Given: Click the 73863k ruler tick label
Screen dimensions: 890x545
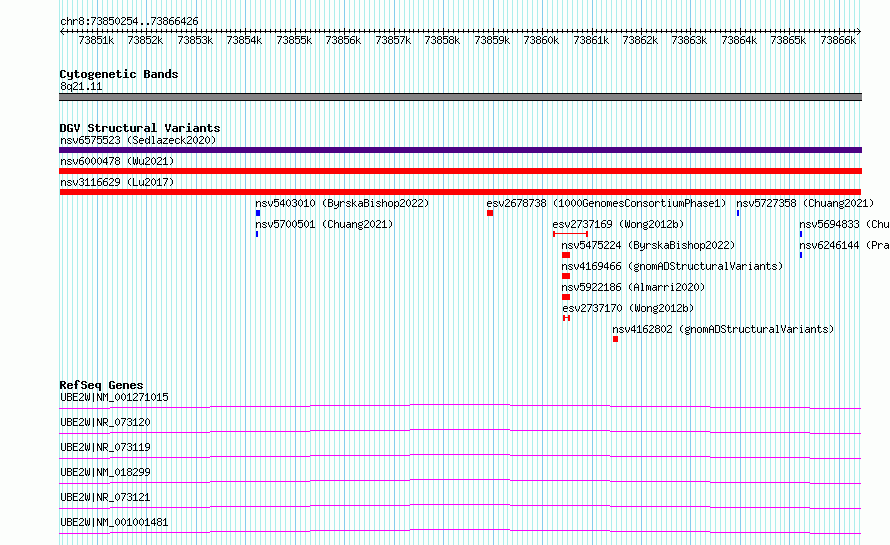Looking at the screenshot, I should 689,40.
